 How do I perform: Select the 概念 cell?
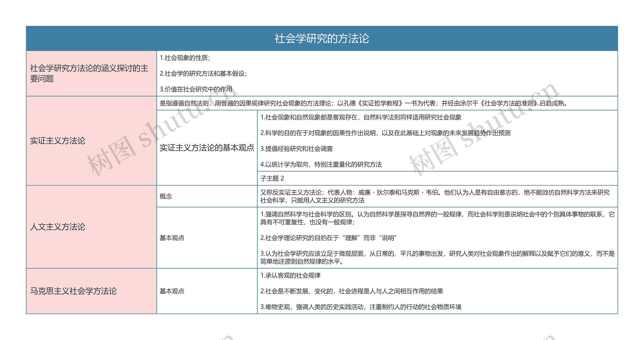click(207, 196)
